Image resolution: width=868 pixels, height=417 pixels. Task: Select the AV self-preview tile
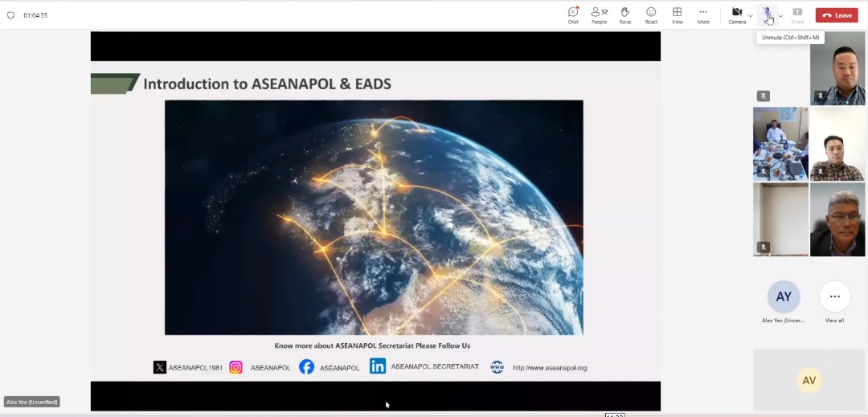[809, 380]
